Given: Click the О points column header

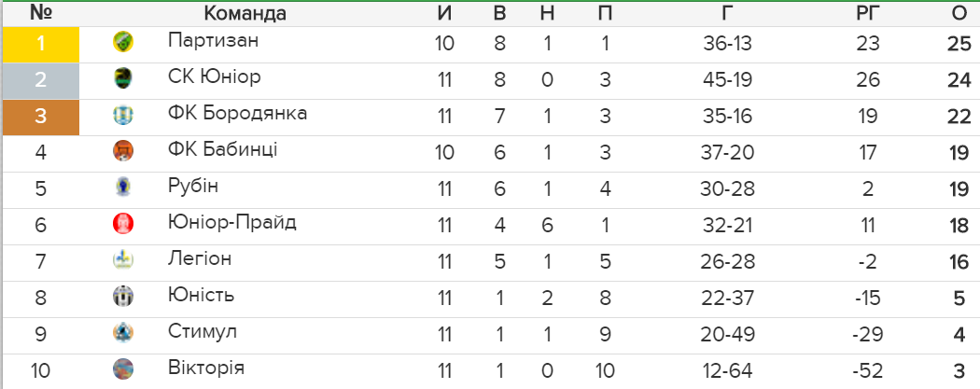Looking at the screenshot, I should [959, 13].
